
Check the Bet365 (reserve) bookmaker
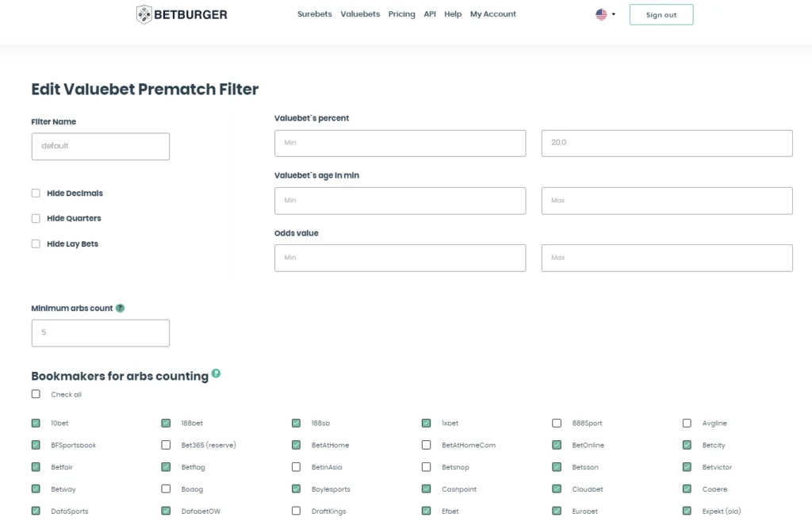coord(166,445)
